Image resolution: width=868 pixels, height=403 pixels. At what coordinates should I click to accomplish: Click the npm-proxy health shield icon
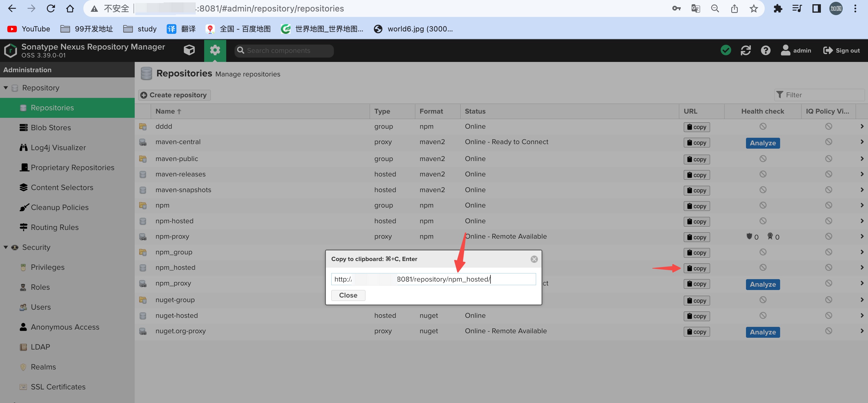[749, 236]
